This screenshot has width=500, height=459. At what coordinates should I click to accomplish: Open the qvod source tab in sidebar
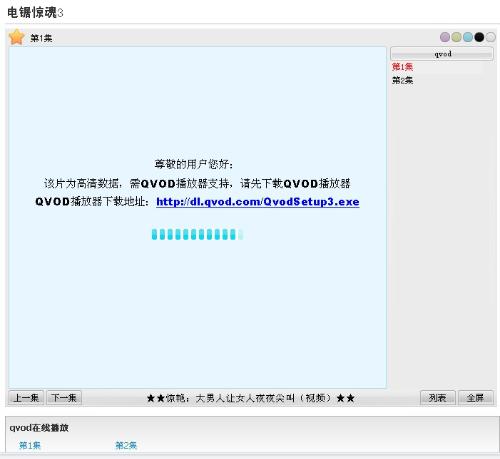click(442, 54)
